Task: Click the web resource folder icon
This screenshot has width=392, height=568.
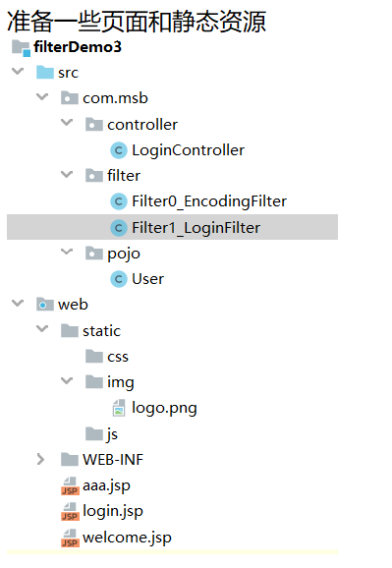Action: (45, 305)
